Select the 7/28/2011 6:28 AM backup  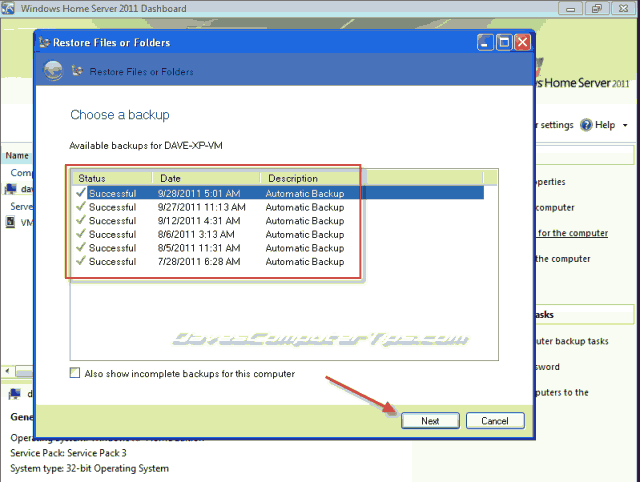278,261
